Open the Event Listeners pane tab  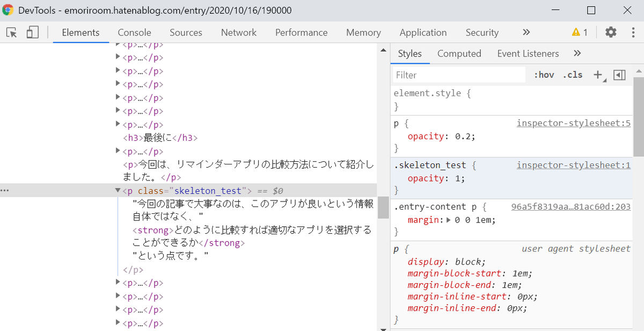click(x=528, y=53)
